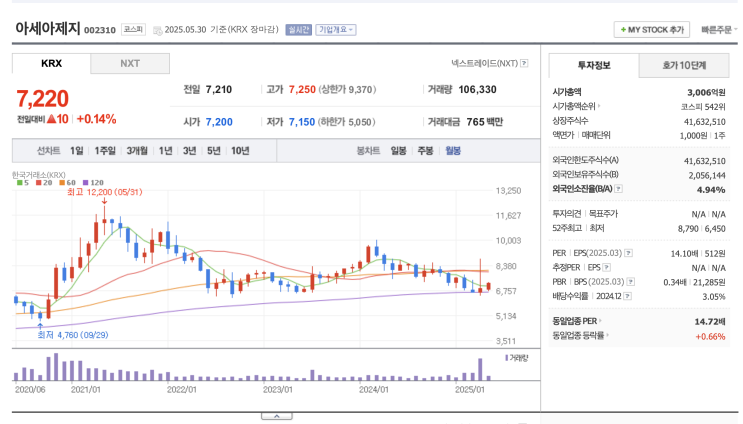Click the +0.14% change value
The height and width of the screenshot is (424, 743).
96,119
